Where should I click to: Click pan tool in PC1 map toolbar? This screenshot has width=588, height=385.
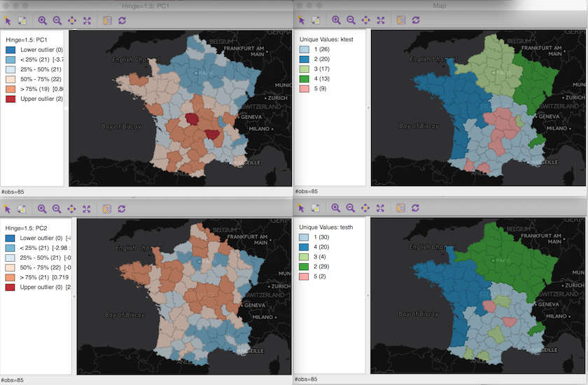point(71,20)
